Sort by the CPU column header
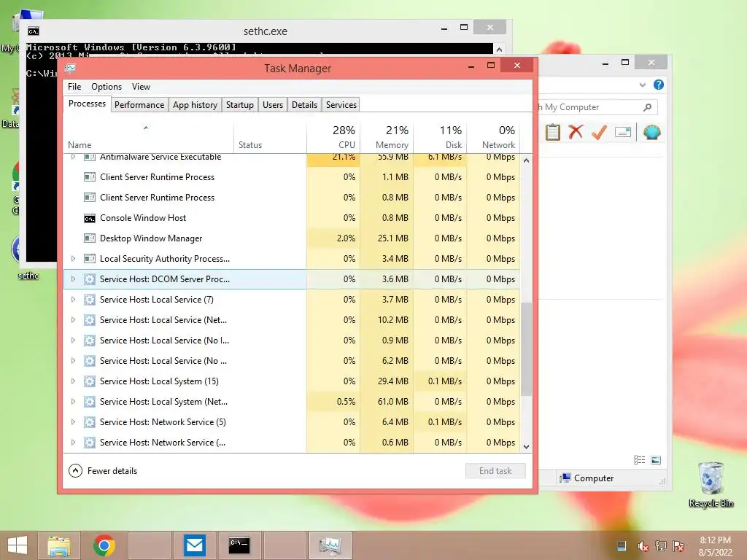The image size is (747, 560). [333, 137]
